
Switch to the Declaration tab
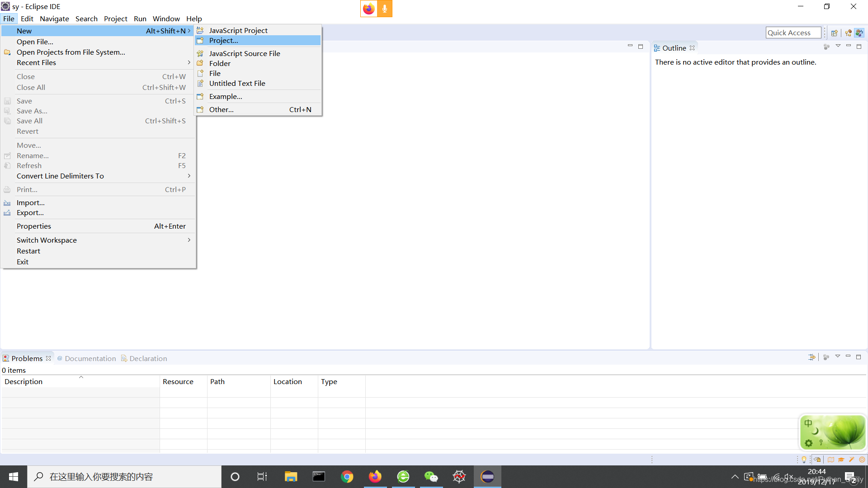tap(144, 358)
